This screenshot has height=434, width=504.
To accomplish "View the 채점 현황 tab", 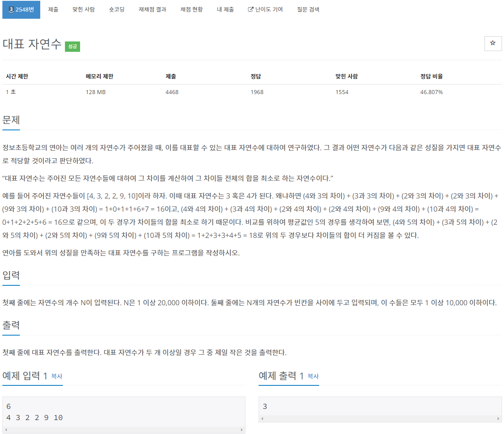I will point(192,9).
